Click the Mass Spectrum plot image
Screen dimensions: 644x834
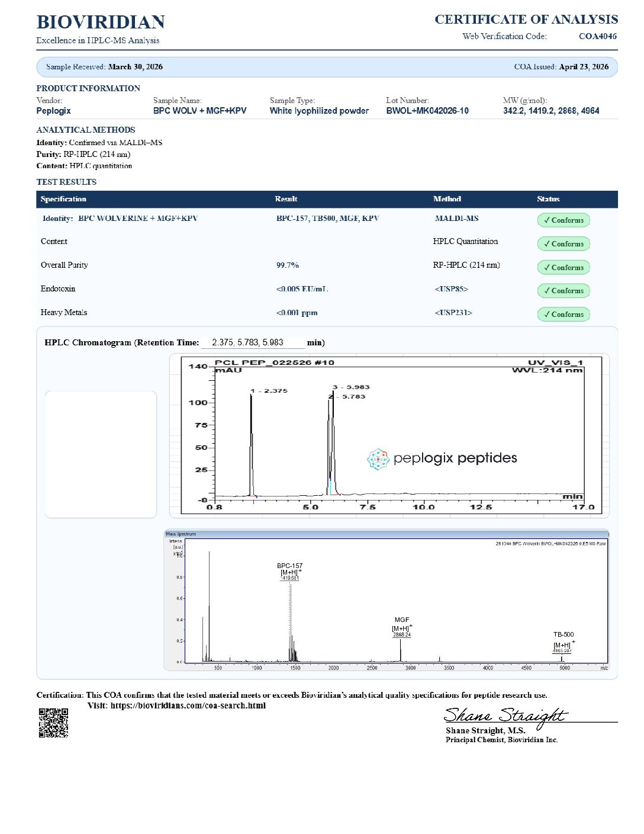point(386,601)
